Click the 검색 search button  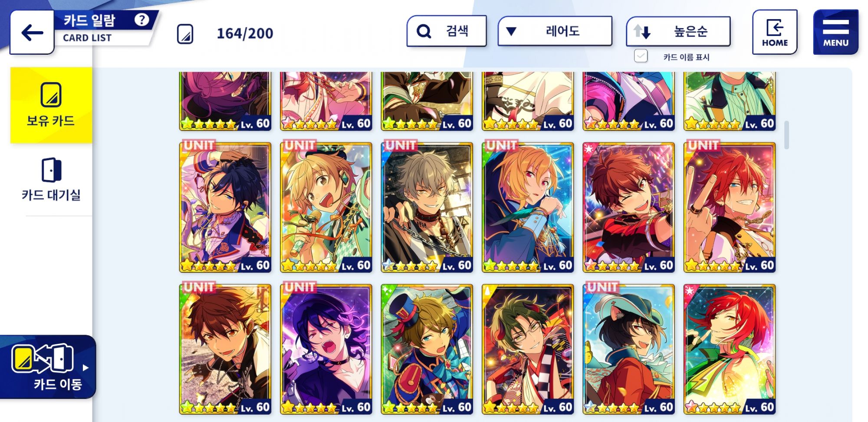click(x=447, y=31)
